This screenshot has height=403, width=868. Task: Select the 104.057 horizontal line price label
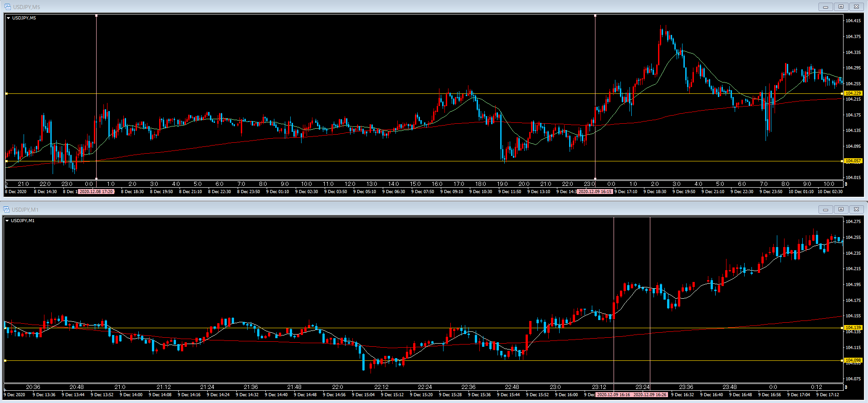click(x=853, y=161)
